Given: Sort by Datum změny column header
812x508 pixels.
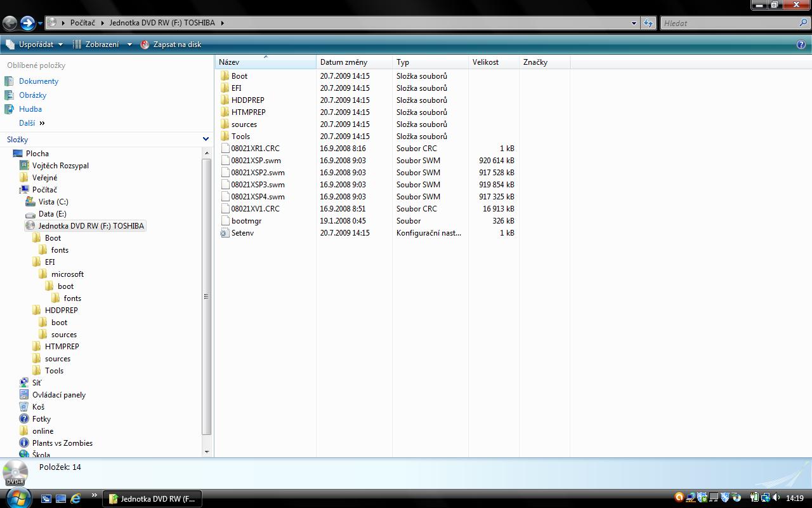Looking at the screenshot, I should coord(354,62).
